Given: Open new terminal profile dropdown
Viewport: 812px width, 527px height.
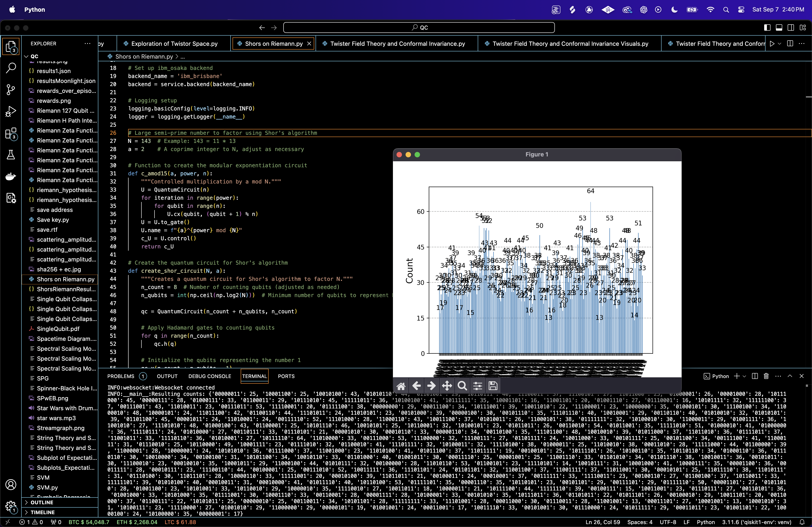Looking at the screenshot, I should [x=745, y=376].
